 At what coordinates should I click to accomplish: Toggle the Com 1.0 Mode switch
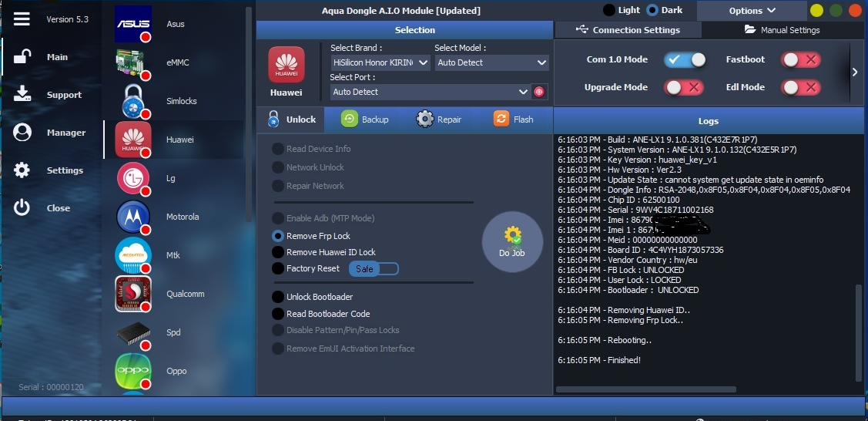(x=685, y=60)
